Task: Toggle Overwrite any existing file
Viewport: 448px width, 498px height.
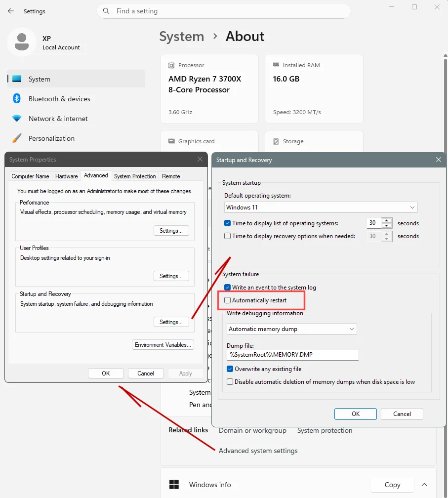Action: (x=230, y=369)
